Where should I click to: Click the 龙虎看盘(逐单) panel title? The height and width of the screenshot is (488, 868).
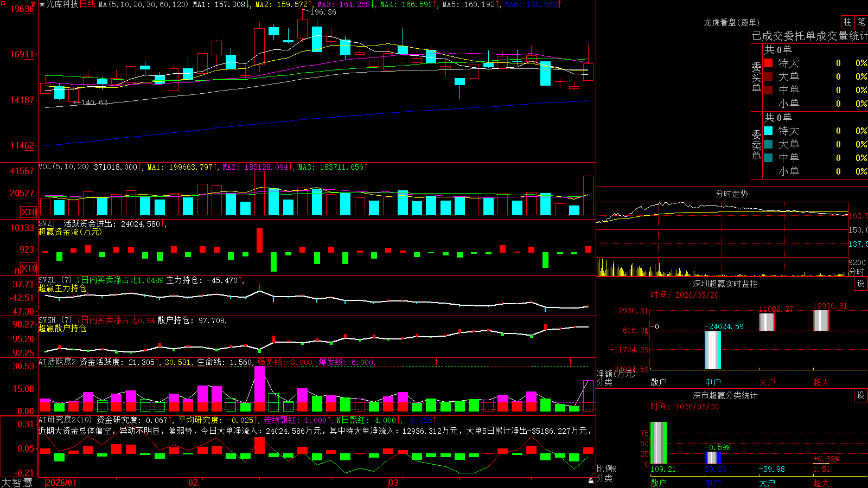[731, 22]
